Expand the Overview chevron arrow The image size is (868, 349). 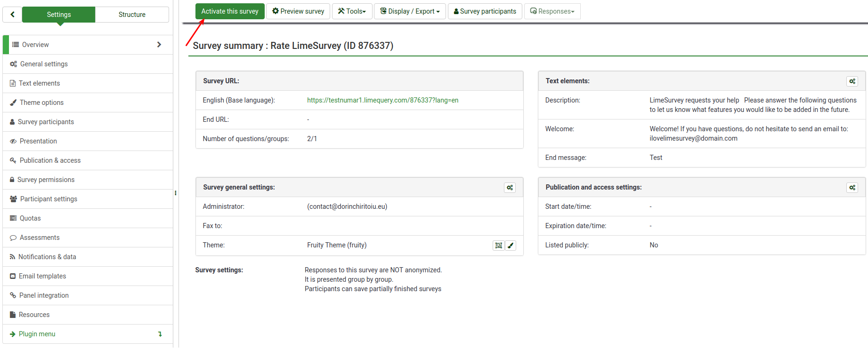point(159,45)
